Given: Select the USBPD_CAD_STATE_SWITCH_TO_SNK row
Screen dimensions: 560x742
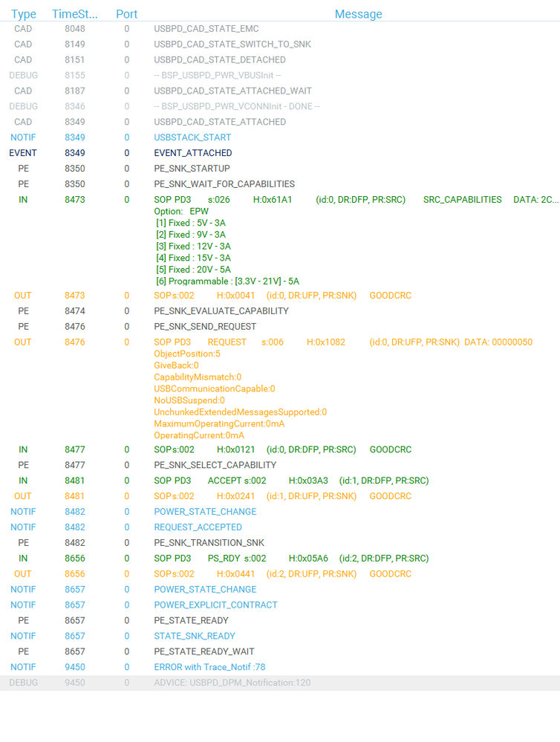Looking at the screenshot, I should 280,45.
